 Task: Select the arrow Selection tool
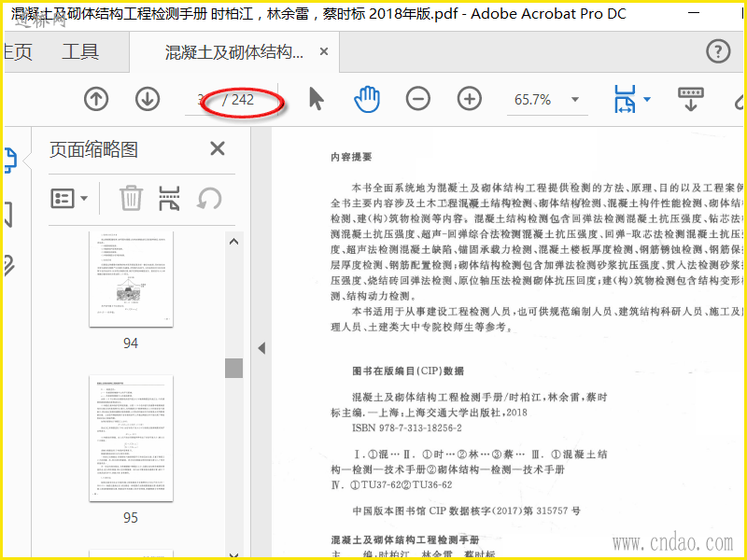pos(316,100)
